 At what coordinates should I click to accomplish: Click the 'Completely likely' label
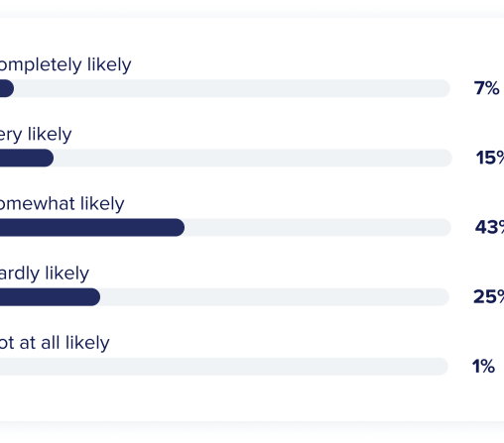65,65
